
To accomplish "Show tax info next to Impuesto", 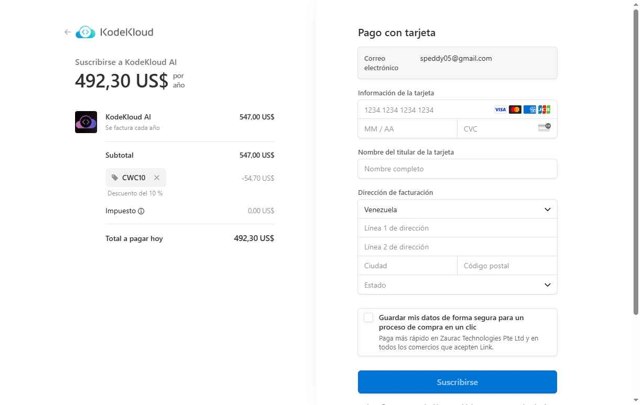I will [141, 211].
